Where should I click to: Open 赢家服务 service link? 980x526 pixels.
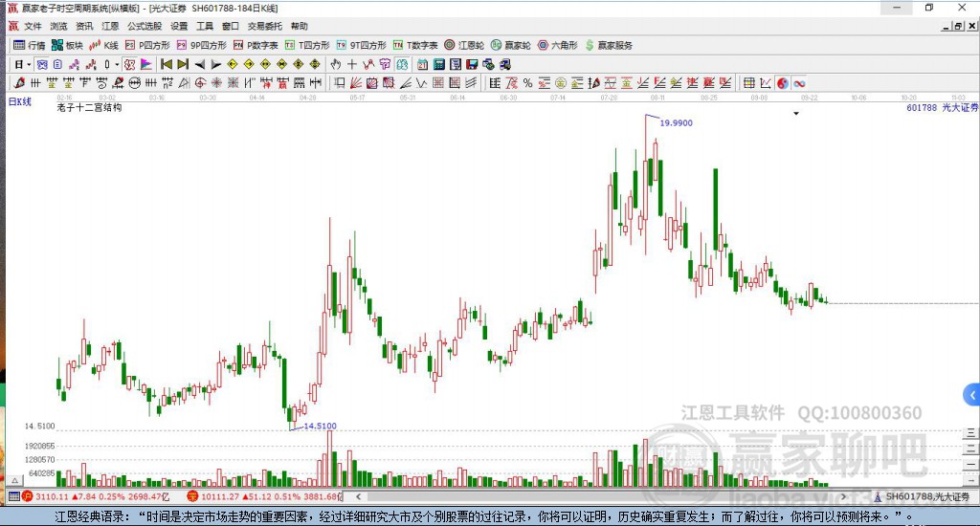(609, 45)
